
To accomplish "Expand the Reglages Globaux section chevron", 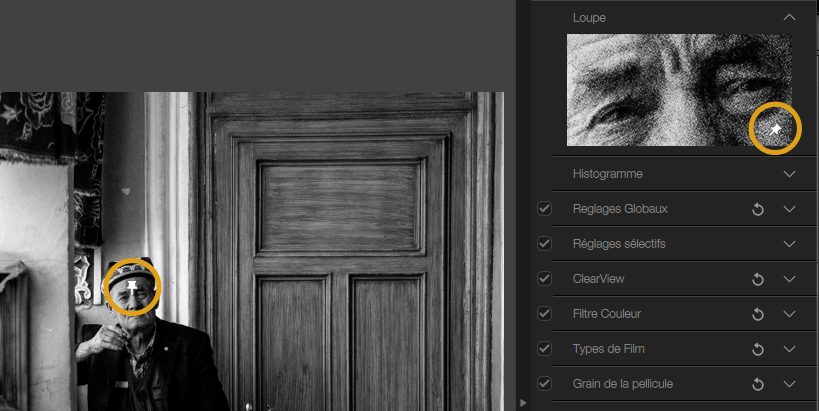I will [789, 209].
